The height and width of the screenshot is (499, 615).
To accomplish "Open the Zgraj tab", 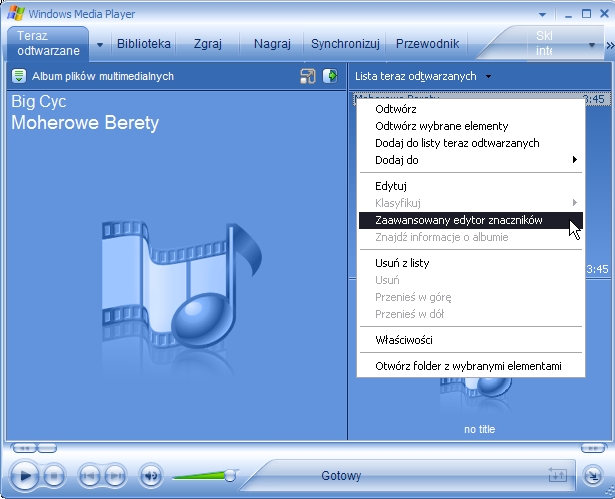I will (207, 44).
